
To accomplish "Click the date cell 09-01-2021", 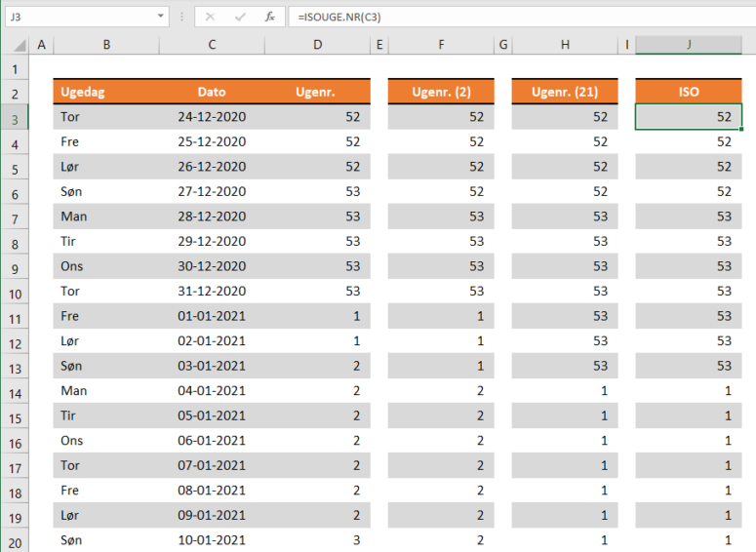I will (212, 515).
